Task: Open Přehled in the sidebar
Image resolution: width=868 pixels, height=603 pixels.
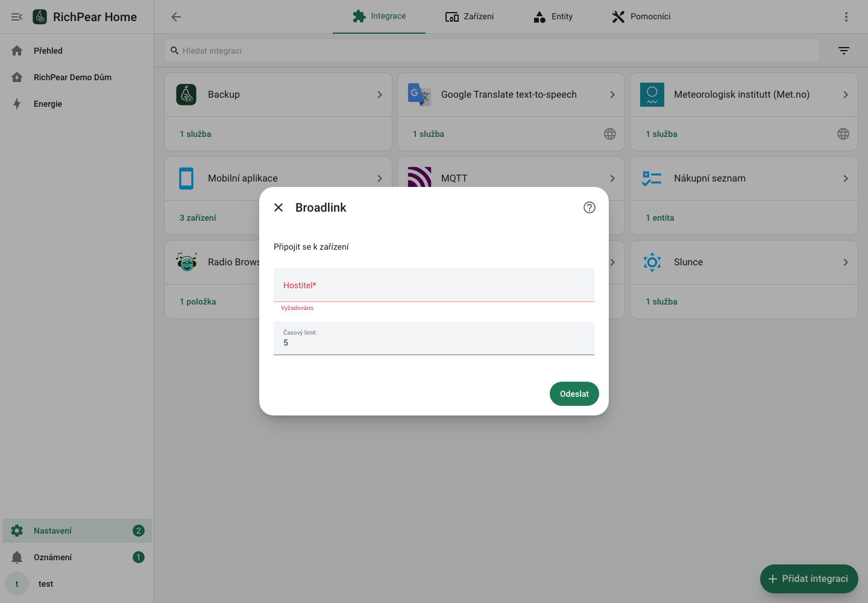Action: coord(77,51)
